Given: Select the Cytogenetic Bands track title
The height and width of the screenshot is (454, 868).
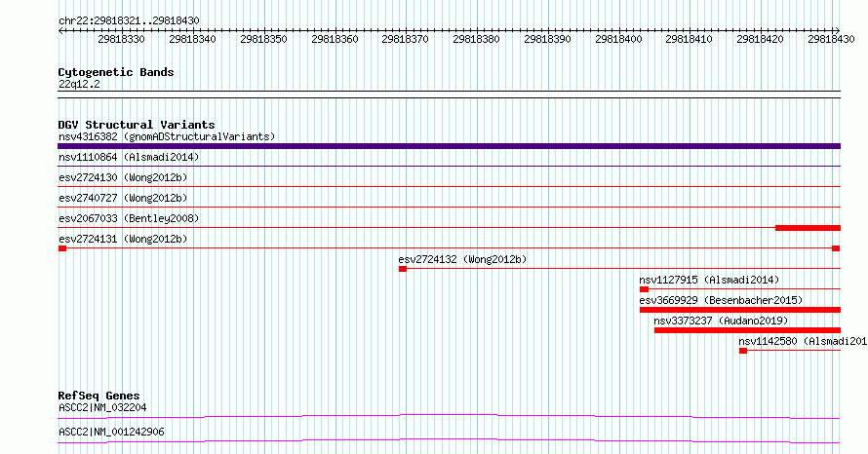Looking at the screenshot, I should [116, 72].
